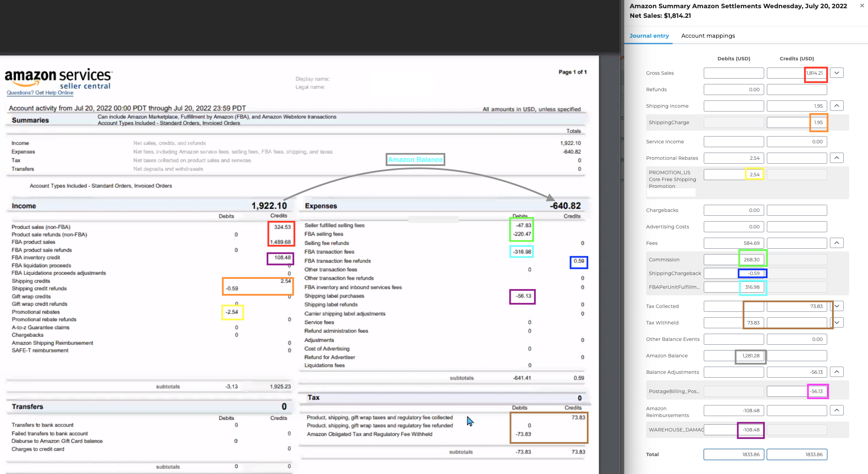This screenshot has height=474, width=868.
Task: Select the Refunds debits field
Action: 734,90
